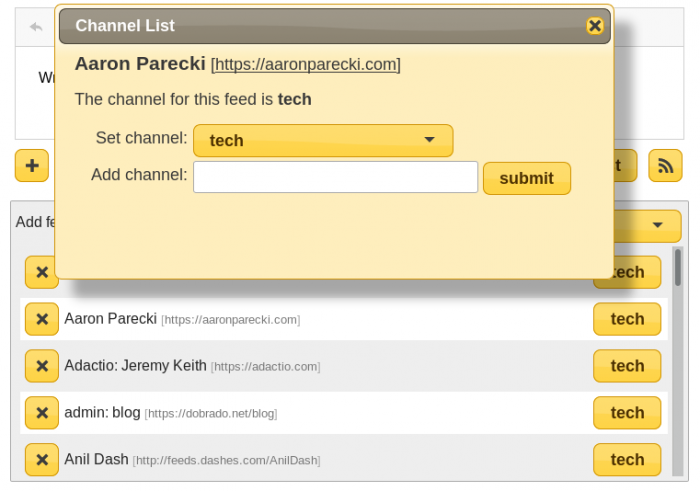Open the aaronparecki.com link in dialog
700x491 pixels.
pyautogui.click(x=307, y=65)
